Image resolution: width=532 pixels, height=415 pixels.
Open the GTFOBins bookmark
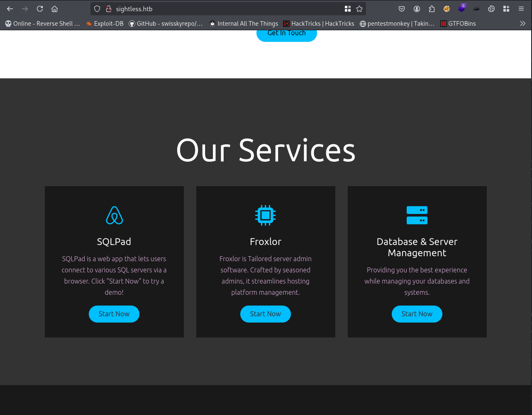pos(458,24)
